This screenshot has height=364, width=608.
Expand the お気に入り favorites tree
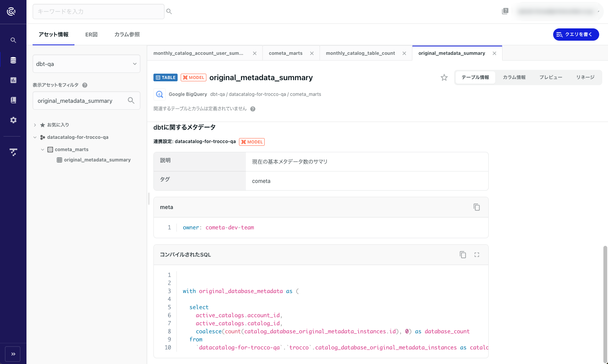[35, 125]
